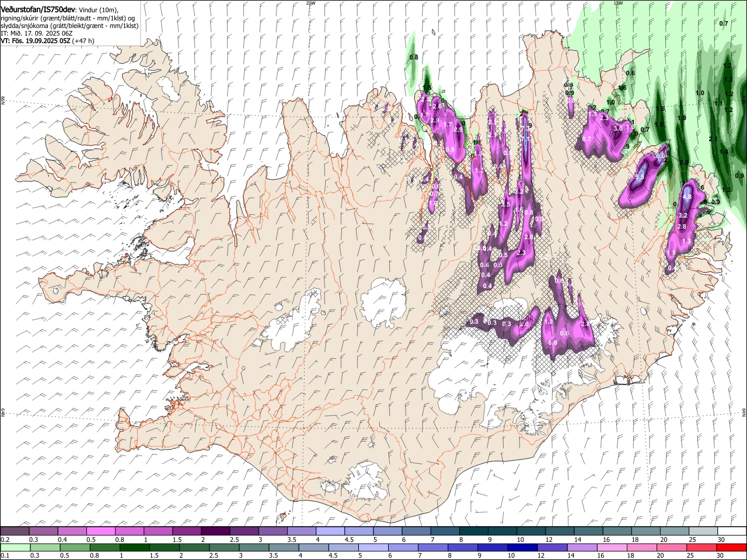Image resolution: width=747 pixels, height=560 pixels.
Task: Click the 20–25 rose pink lower legend swatch
Action: point(672,547)
